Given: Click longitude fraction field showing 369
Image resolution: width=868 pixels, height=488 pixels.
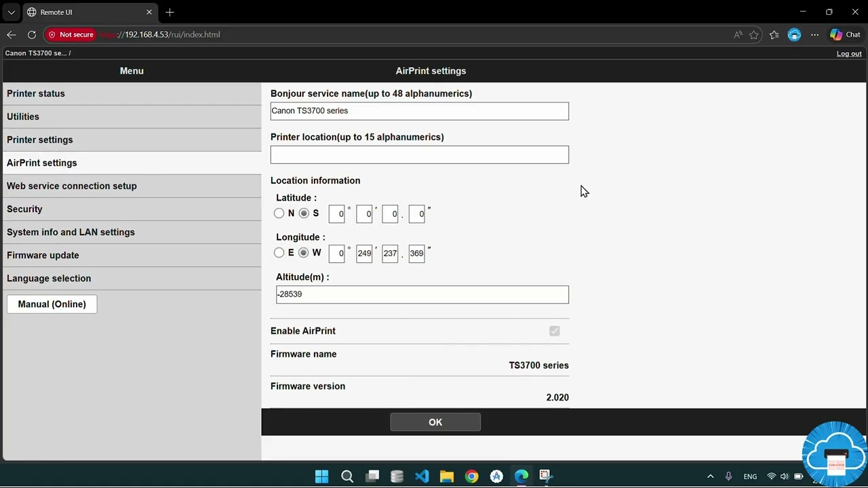Looking at the screenshot, I should [x=416, y=253].
